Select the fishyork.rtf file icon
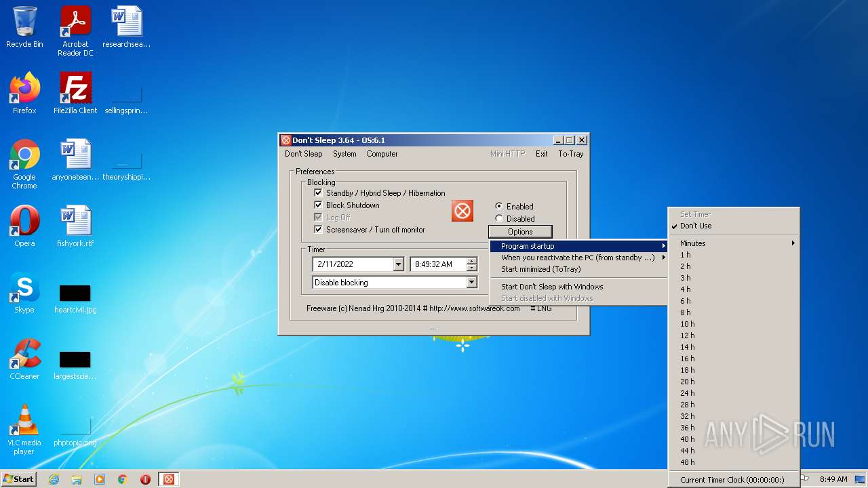The width and height of the screenshot is (868, 488). pyautogui.click(x=75, y=226)
